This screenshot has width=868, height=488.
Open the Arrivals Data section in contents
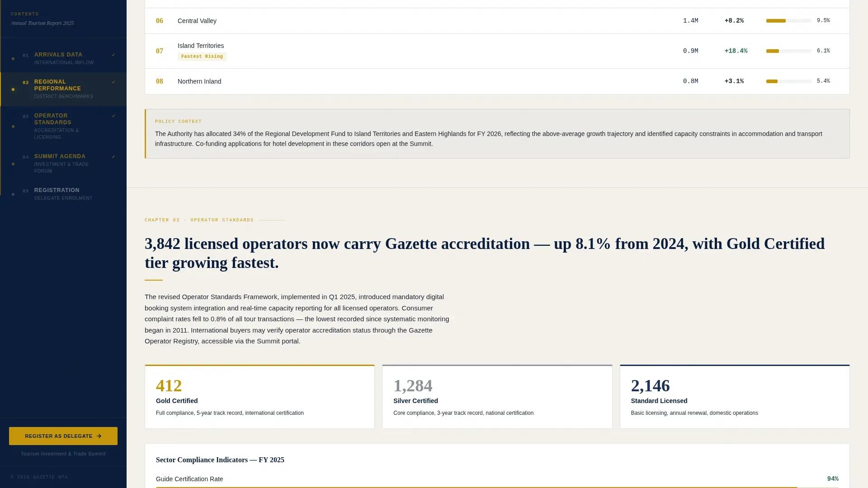[x=63, y=59]
